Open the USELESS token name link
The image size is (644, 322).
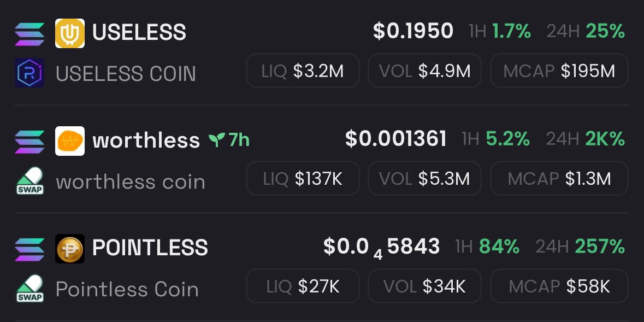pos(139,32)
